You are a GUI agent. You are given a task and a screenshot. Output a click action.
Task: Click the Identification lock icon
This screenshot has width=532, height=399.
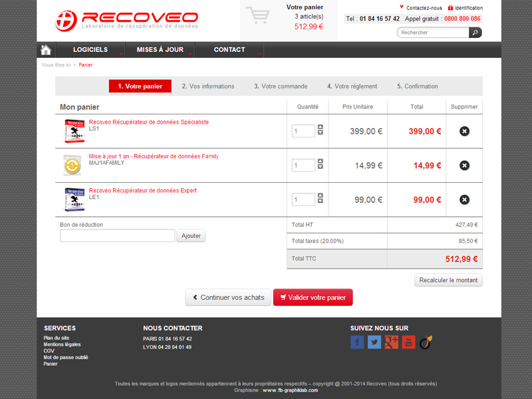coord(450,7)
